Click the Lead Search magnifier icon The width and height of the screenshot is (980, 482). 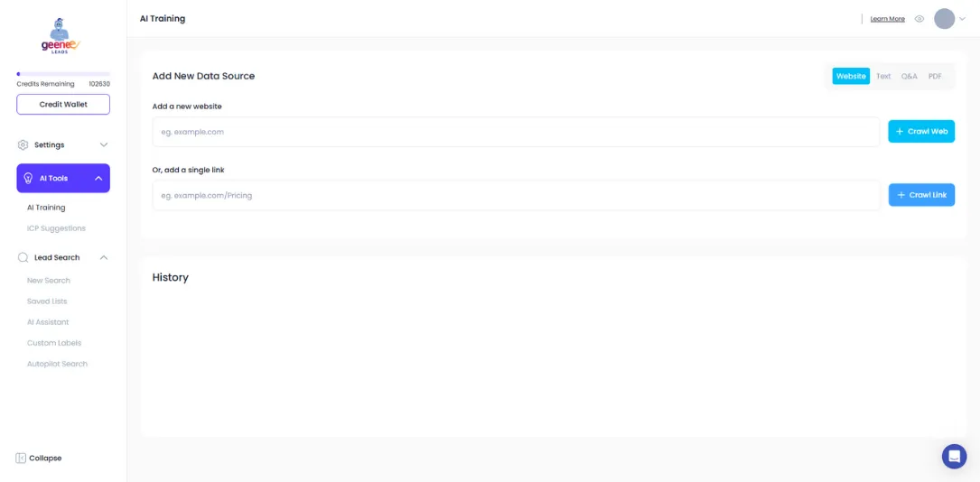(23, 257)
